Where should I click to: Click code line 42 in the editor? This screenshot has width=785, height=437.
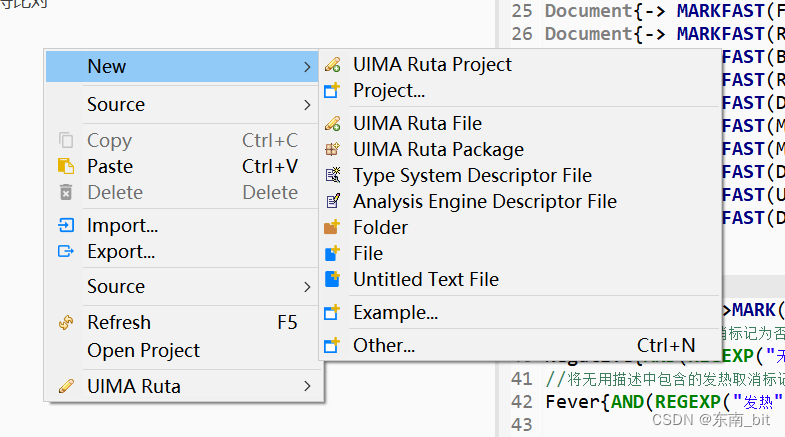point(660,402)
